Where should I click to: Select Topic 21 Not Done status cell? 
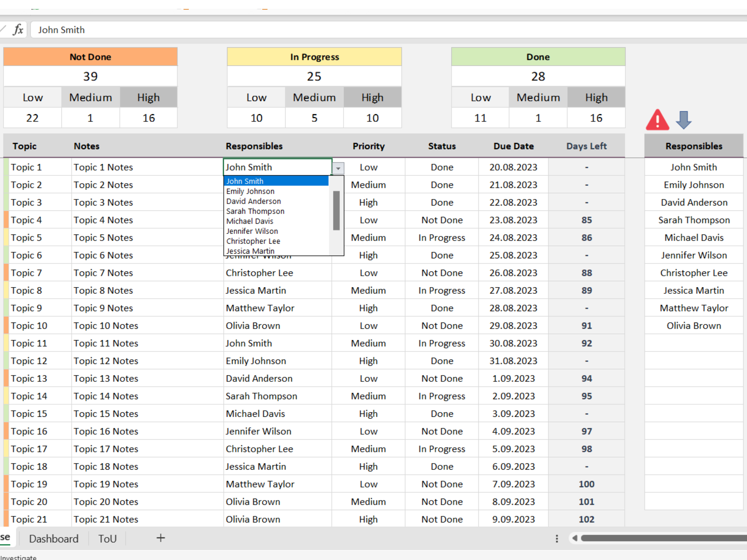[x=442, y=519]
